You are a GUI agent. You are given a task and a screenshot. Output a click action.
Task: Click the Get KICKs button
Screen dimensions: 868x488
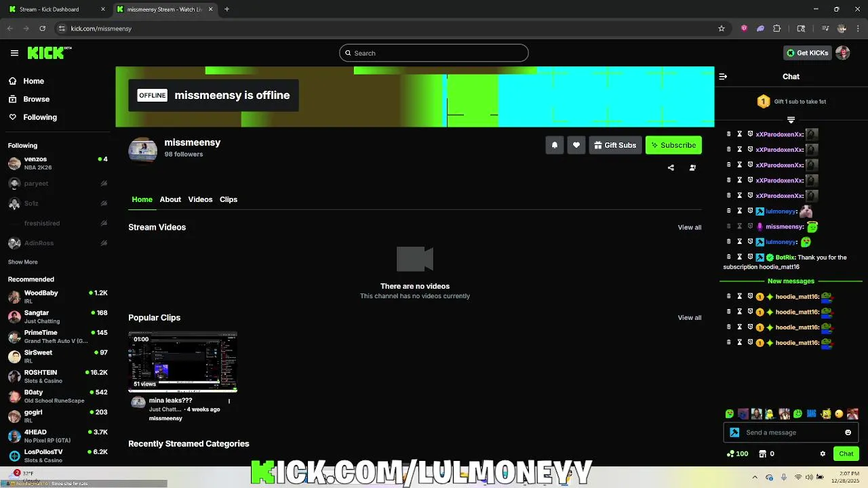point(807,53)
